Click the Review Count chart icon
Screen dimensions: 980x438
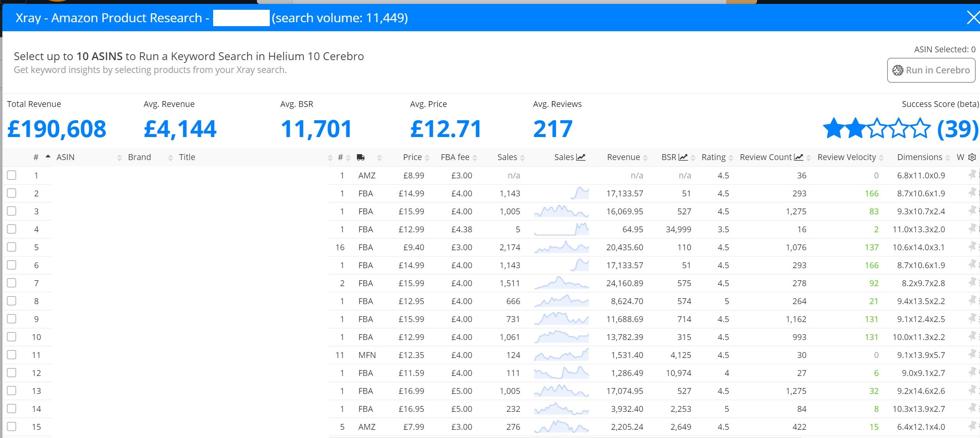799,157
